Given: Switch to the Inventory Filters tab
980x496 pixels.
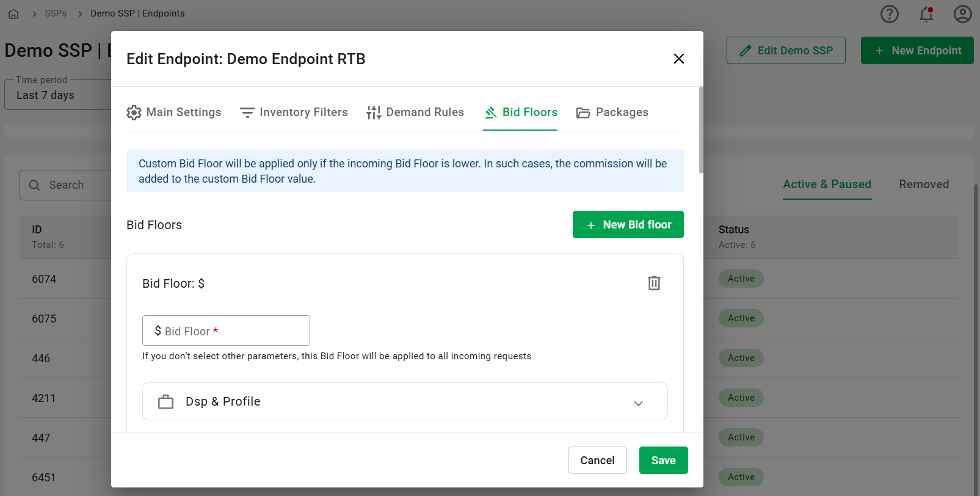Looking at the screenshot, I should point(294,112).
